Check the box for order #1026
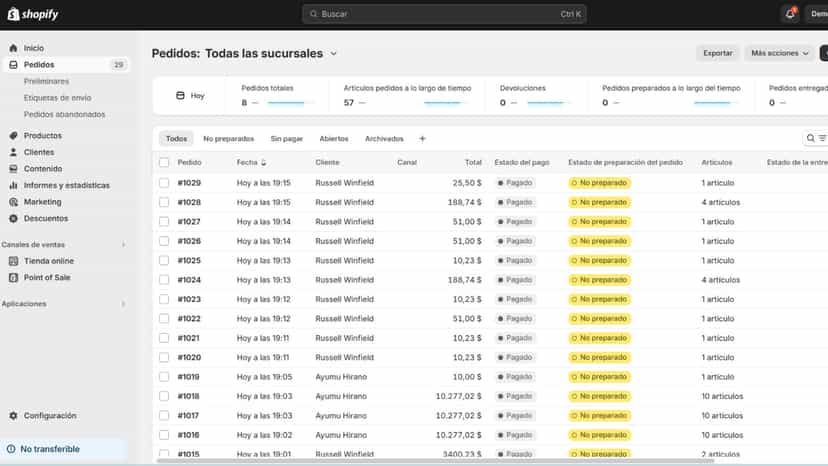The width and height of the screenshot is (828, 466). 164,241
